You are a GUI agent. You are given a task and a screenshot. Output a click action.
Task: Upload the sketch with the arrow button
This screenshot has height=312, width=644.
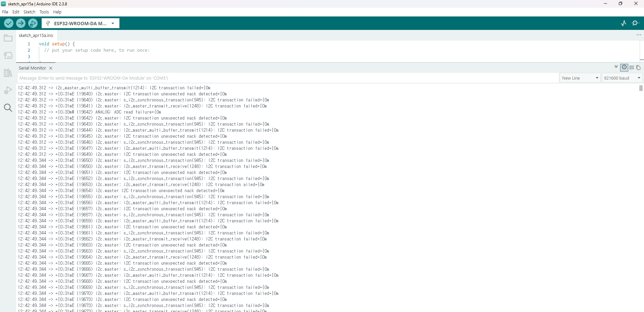[x=21, y=23]
